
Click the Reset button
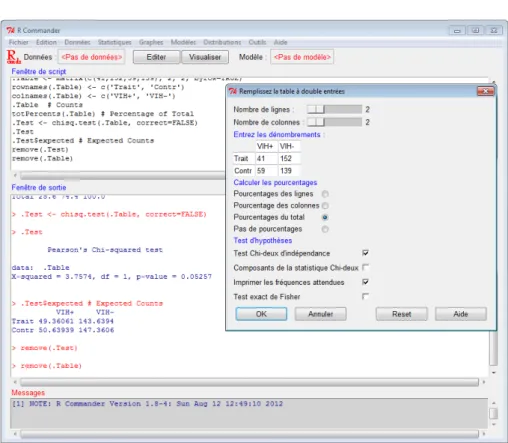pyautogui.click(x=402, y=314)
